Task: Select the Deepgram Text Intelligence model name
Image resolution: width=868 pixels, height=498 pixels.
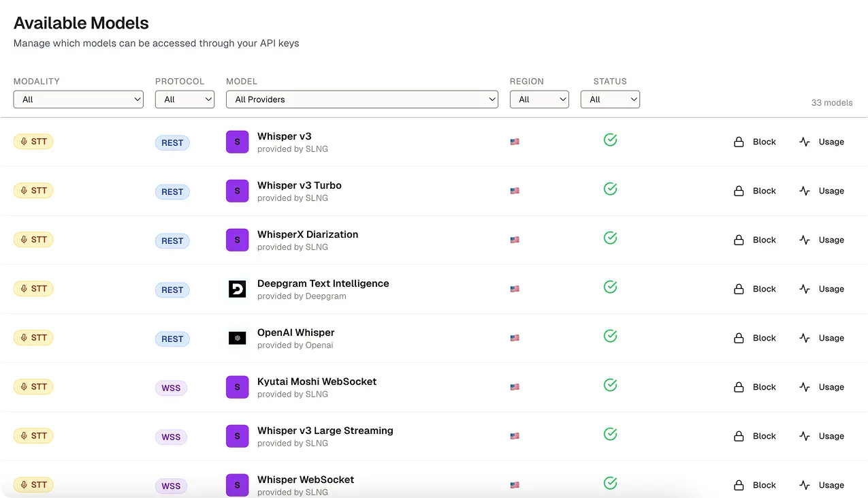Action: (323, 283)
